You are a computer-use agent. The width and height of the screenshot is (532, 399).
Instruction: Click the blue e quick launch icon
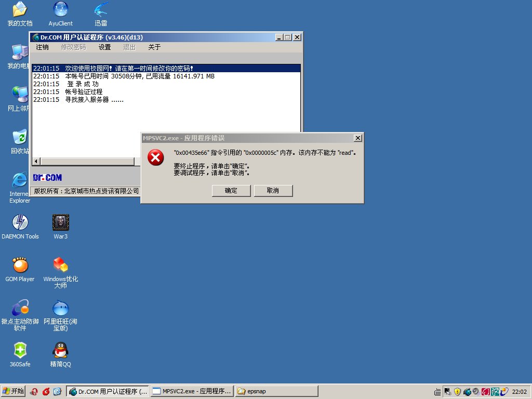tap(57, 392)
